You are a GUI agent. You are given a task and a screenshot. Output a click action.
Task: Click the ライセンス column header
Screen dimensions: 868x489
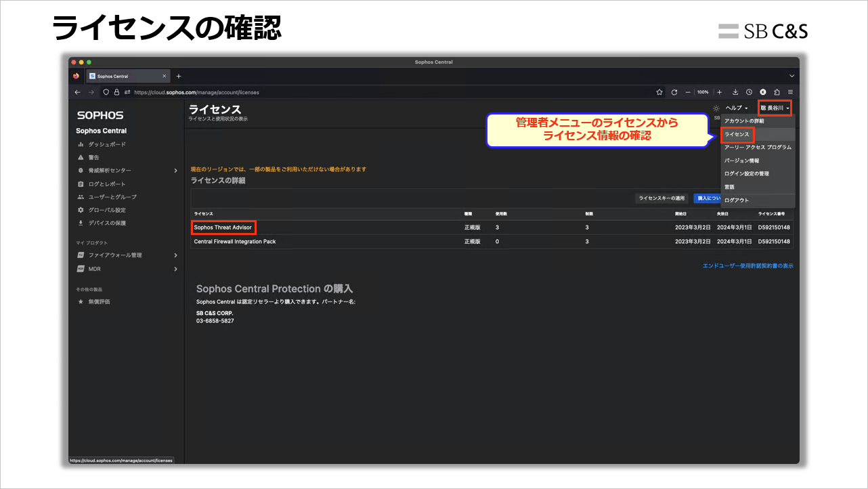click(x=203, y=214)
